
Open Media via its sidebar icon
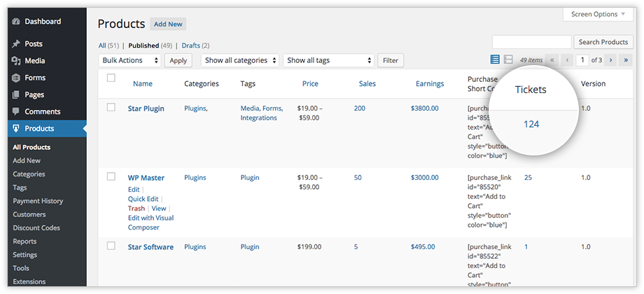[x=15, y=61]
